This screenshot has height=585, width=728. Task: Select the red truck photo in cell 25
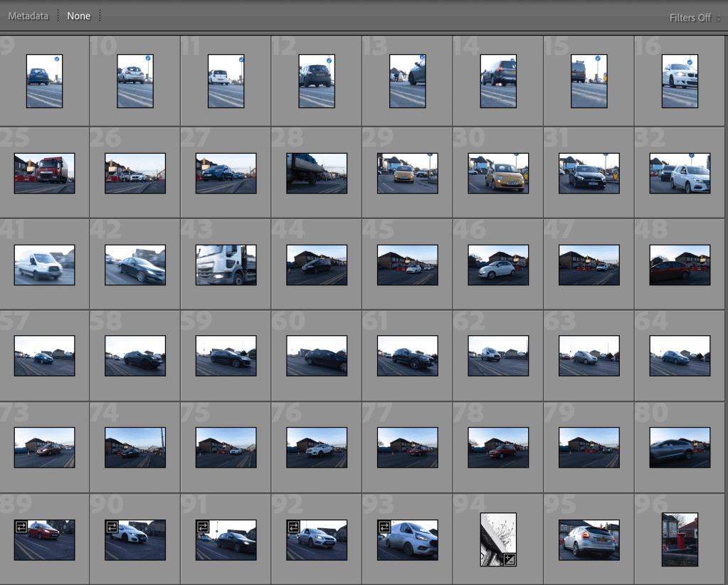tap(44, 173)
